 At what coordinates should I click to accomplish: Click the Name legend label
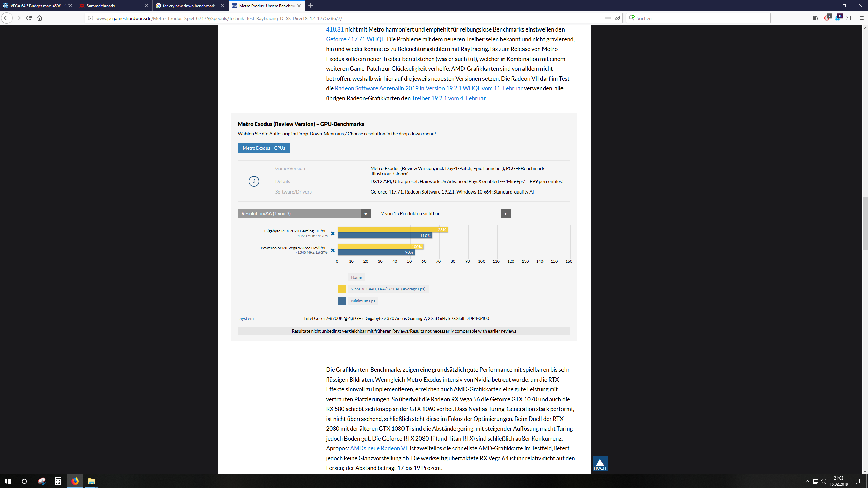pyautogui.click(x=356, y=277)
